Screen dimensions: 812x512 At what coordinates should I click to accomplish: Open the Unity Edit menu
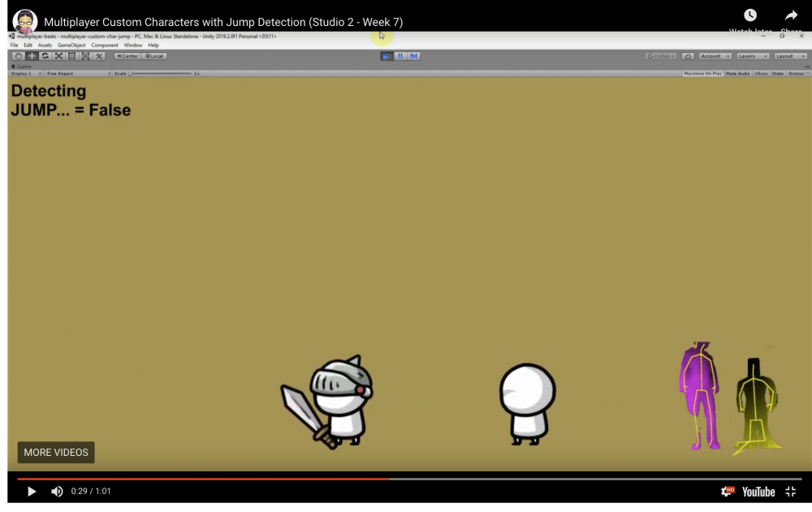point(28,45)
